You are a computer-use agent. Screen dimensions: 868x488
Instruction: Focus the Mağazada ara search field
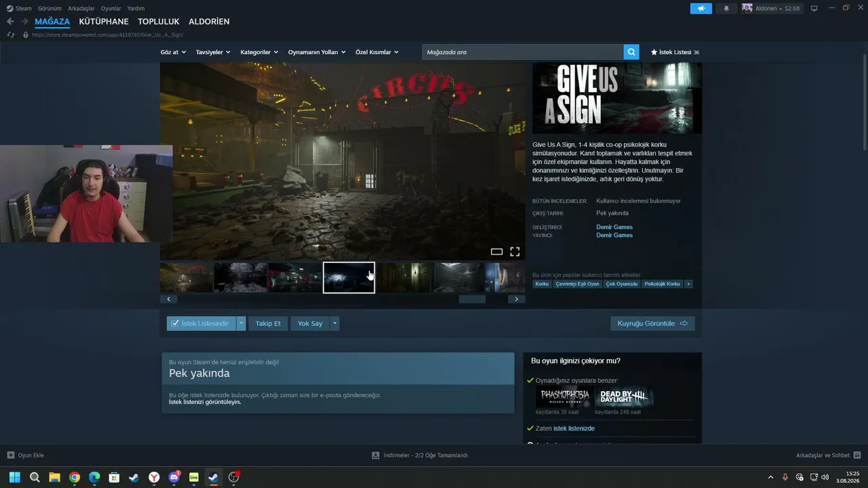(x=523, y=52)
